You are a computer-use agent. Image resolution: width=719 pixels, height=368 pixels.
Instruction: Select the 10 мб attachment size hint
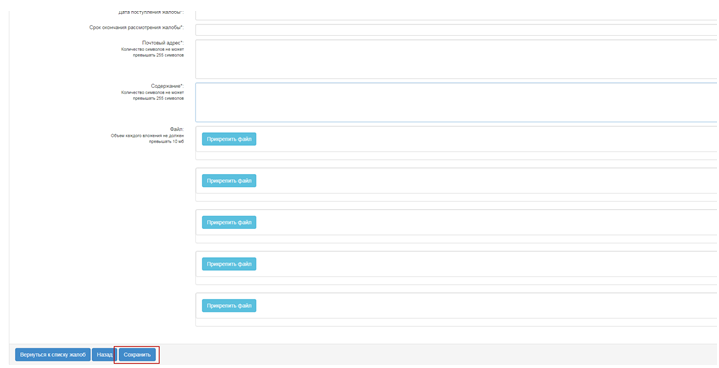(147, 138)
